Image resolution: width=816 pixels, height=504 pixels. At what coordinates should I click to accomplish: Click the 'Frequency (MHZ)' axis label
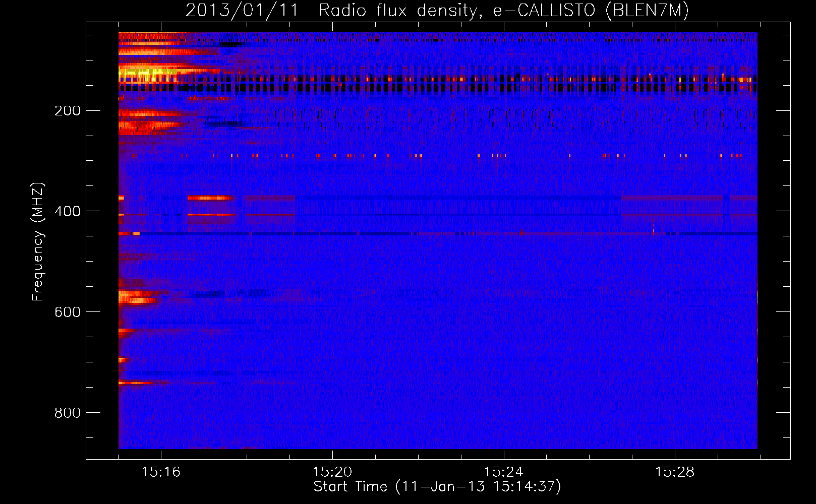(x=38, y=242)
